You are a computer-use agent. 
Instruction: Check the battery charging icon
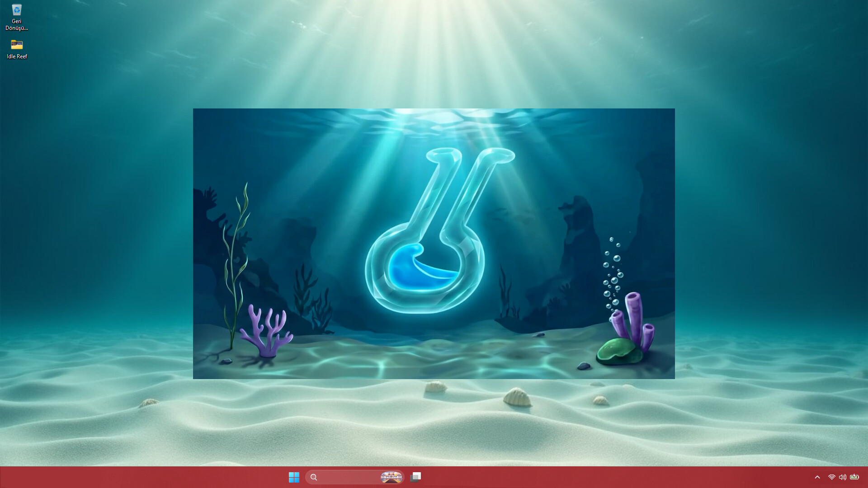[854, 477]
